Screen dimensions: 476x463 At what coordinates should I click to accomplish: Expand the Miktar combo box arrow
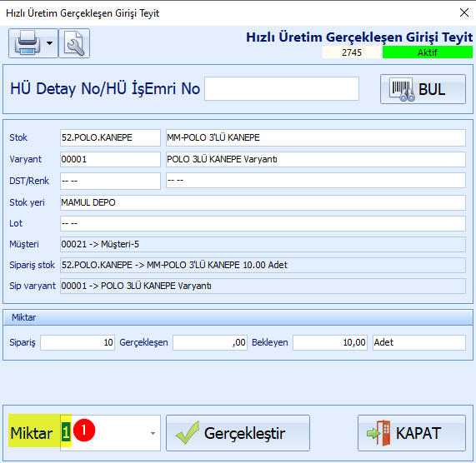coord(153,433)
